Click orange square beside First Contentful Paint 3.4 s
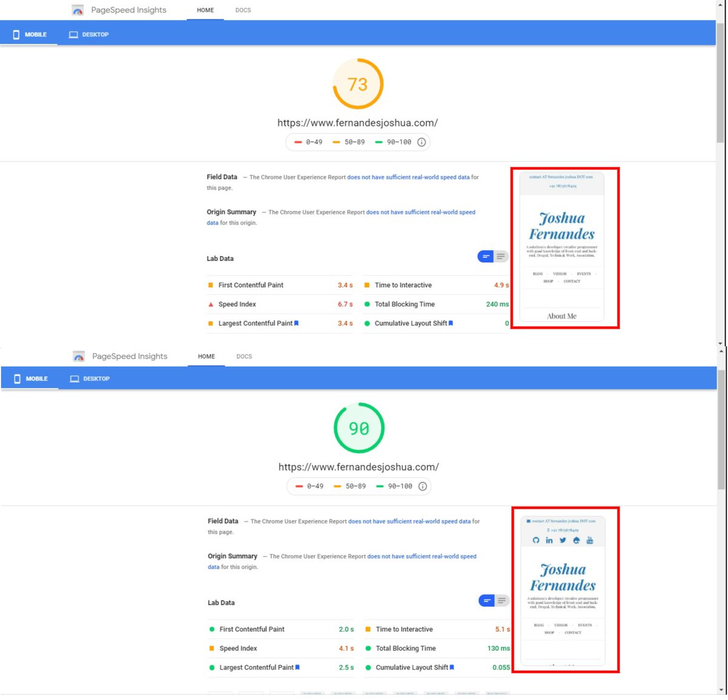Screen dimensions: 728x700 pyautogui.click(x=211, y=285)
